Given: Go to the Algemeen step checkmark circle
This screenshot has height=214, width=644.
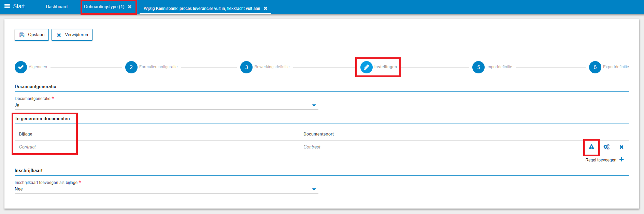Looking at the screenshot, I should [21, 67].
